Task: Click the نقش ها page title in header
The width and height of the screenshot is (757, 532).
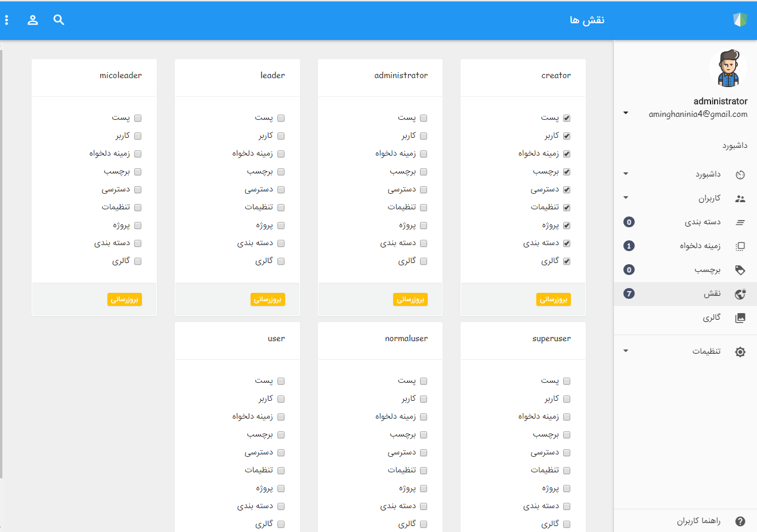Action: 587,20
